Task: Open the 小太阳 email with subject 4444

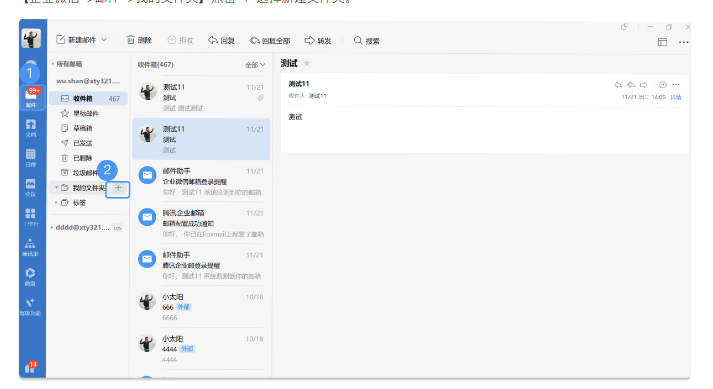Action: (201, 349)
